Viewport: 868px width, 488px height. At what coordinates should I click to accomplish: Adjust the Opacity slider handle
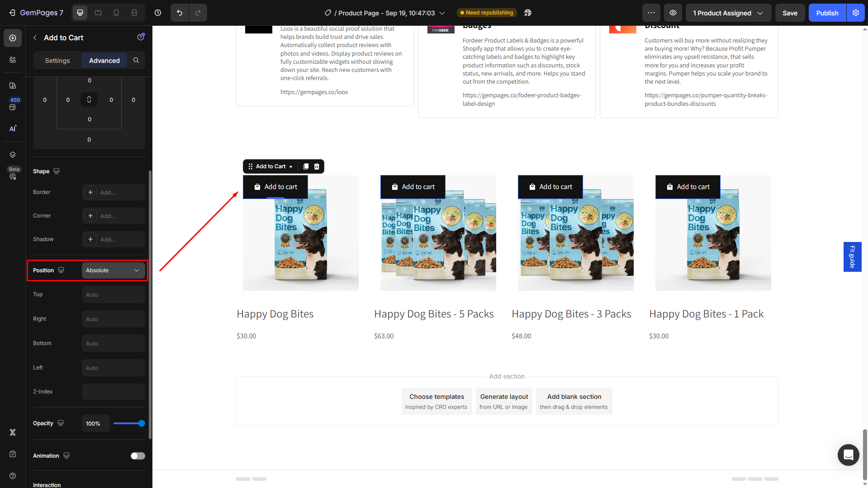pos(142,423)
